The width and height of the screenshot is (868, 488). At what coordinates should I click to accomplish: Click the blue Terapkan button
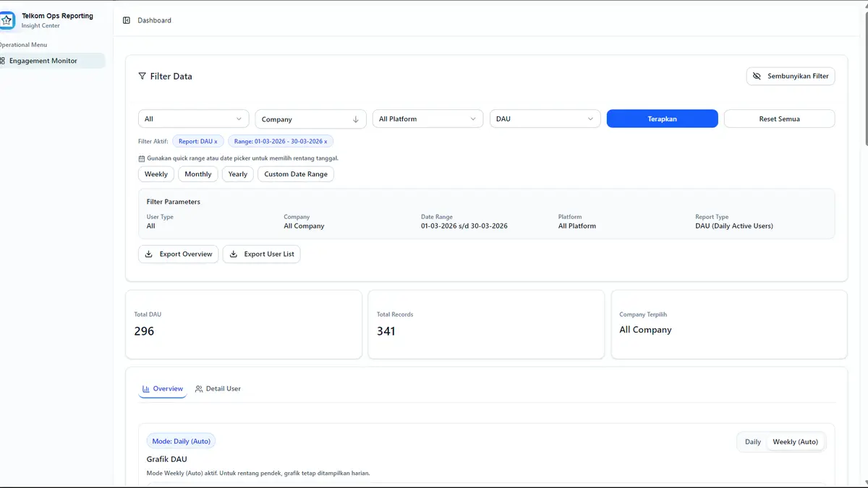click(x=663, y=119)
